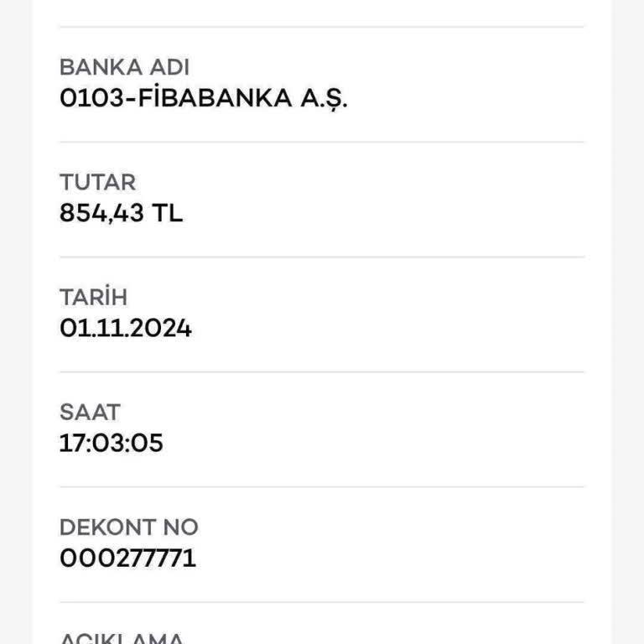The height and width of the screenshot is (644, 644).
Task: Select receipt number 000277771
Action: tap(127, 558)
